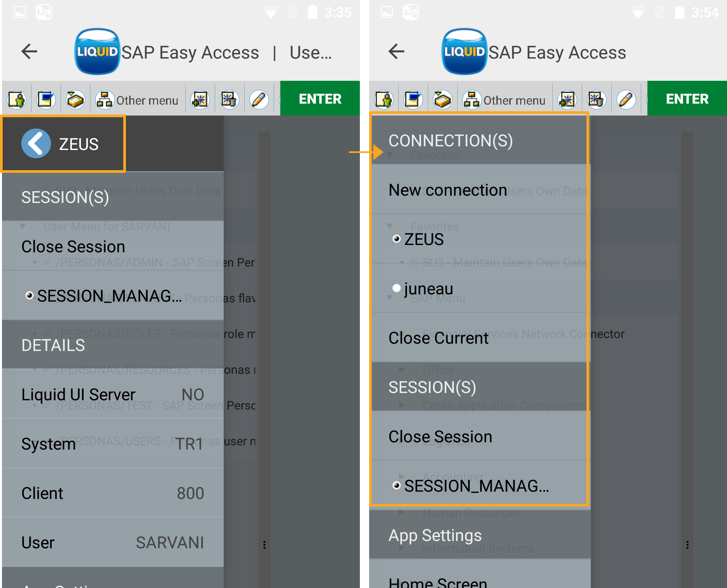This screenshot has width=727, height=588.
Task: Tap Client 800 detail row
Action: pyautogui.click(x=113, y=493)
